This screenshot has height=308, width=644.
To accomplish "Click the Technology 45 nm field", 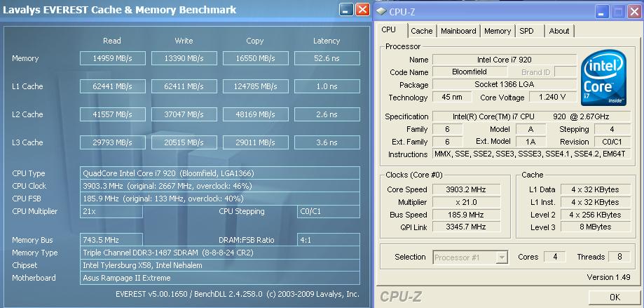I will tap(451, 98).
